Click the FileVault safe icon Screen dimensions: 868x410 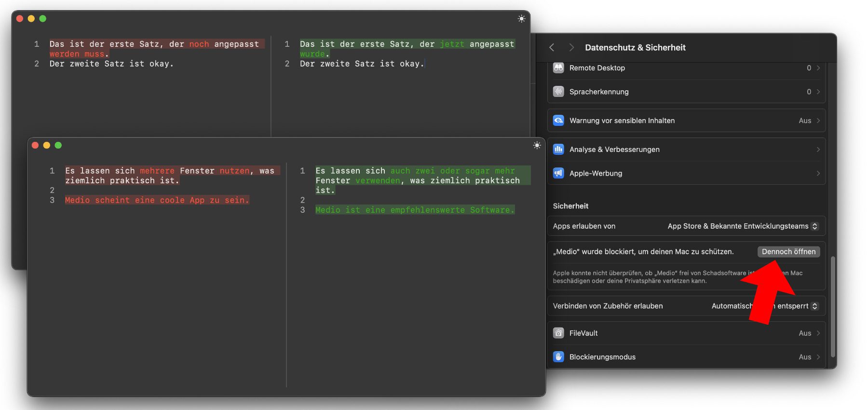point(558,333)
